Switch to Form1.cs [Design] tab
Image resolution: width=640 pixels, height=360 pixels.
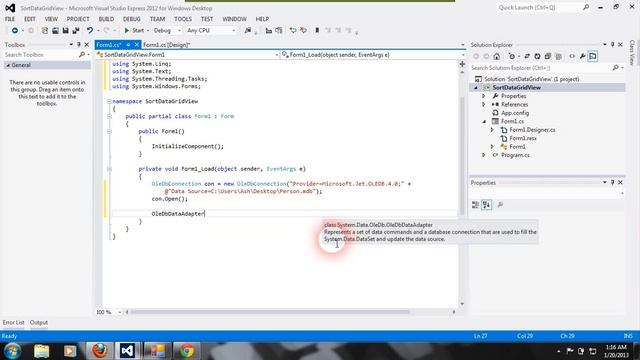[x=167, y=44]
